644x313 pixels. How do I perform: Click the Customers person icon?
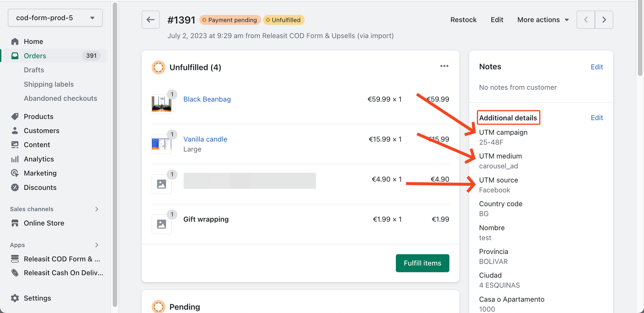15,131
